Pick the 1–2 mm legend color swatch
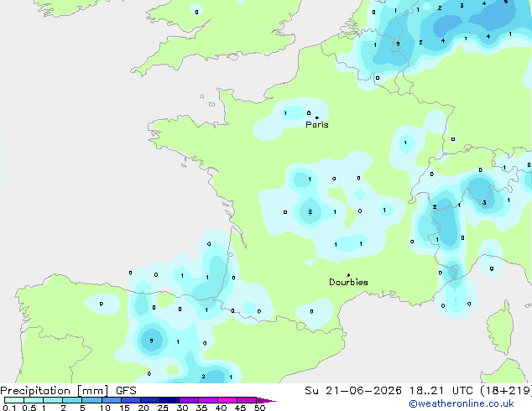Viewport: 532px width, 411px height. [53, 400]
